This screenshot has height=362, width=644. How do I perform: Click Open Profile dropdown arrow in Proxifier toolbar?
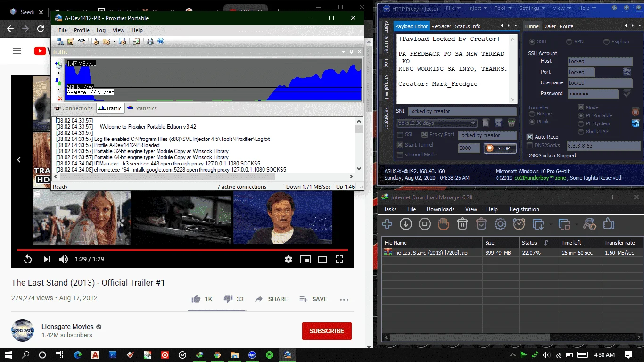tap(114, 41)
